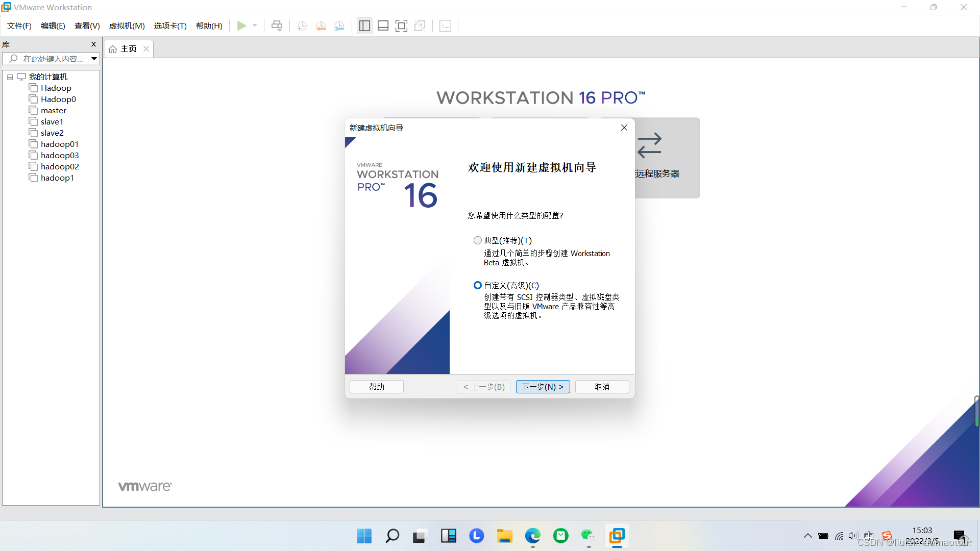Click the VMware Workstation taskbar icon
980x551 pixels.
[x=617, y=536]
